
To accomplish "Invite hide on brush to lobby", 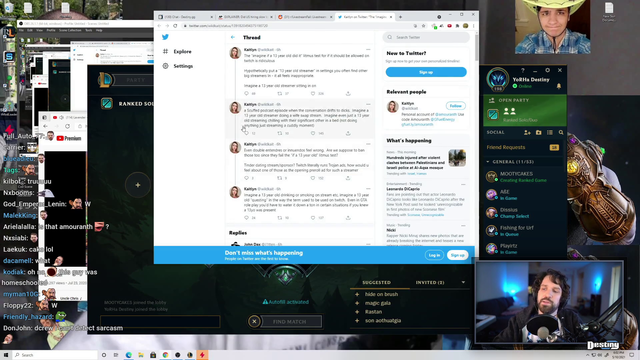I will pos(357,294).
